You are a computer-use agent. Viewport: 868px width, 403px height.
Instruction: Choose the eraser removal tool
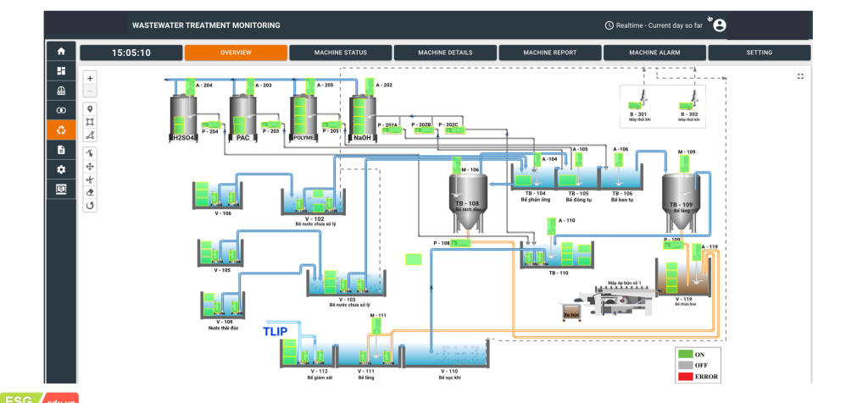click(91, 192)
